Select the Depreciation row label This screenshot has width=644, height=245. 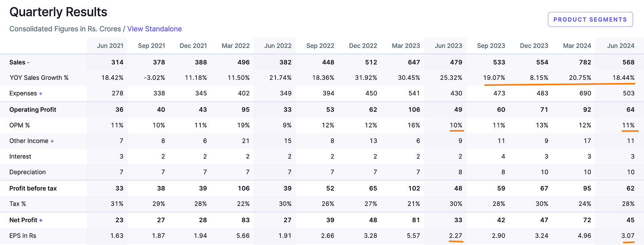(x=27, y=172)
